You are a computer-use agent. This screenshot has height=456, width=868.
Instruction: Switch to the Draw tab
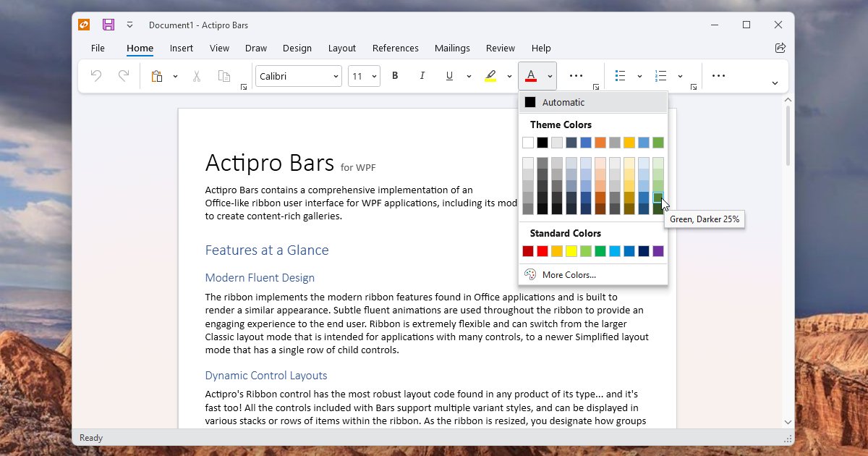pyautogui.click(x=256, y=48)
